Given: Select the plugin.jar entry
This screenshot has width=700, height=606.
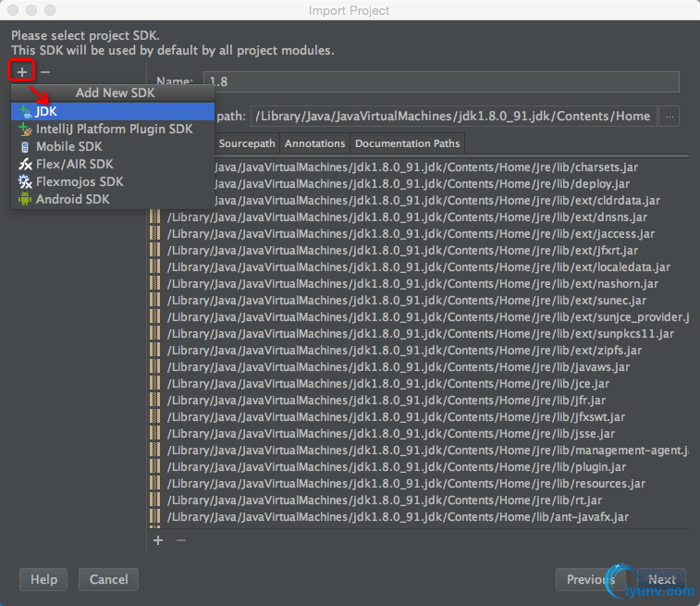Looking at the screenshot, I should point(420,467).
